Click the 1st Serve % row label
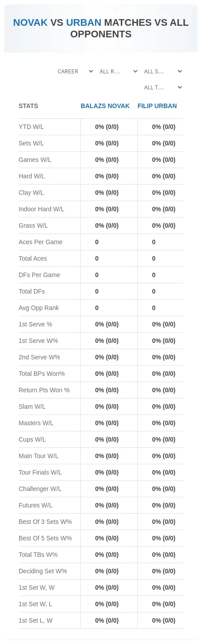This screenshot has height=644, width=202. (36, 324)
